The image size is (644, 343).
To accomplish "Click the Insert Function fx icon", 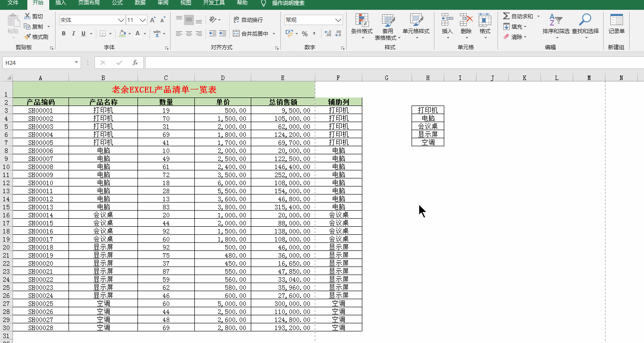I will pyautogui.click(x=135, y=63).
